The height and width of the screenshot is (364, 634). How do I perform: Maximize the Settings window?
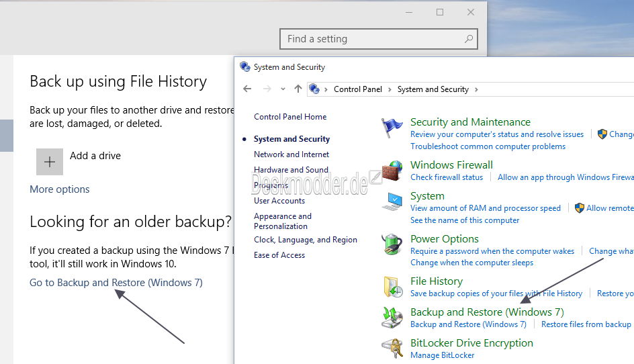[440, 12]
